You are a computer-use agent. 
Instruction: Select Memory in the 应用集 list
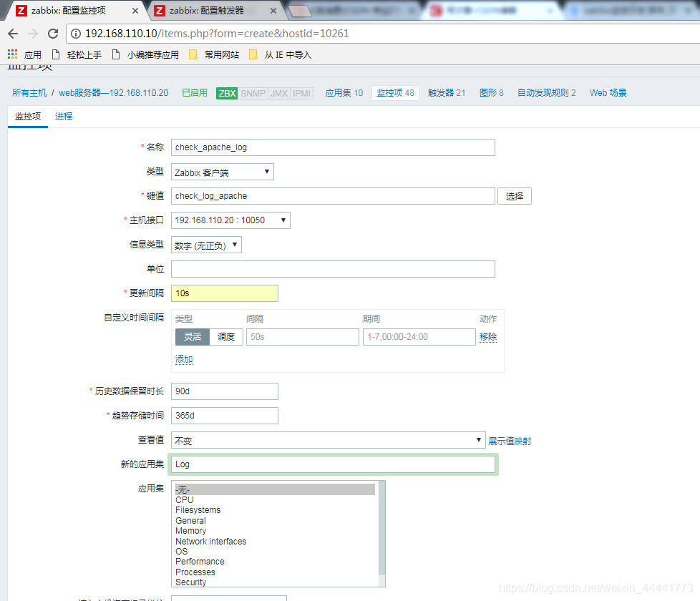coord(275,531)
